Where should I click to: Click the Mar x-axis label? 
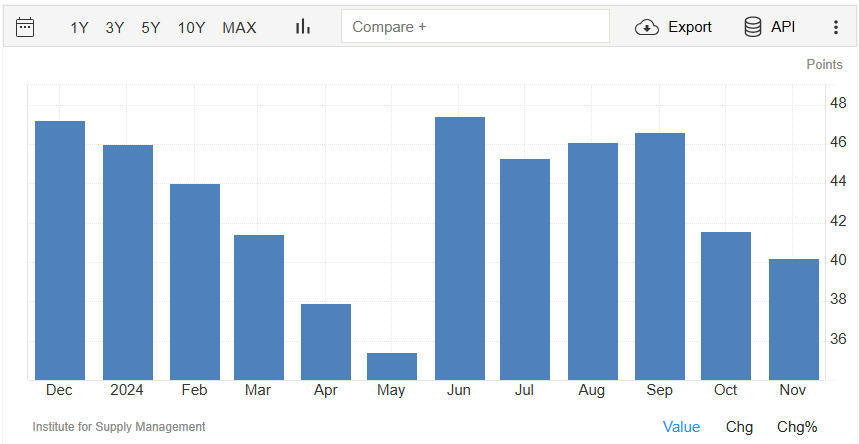coord(257,390)
